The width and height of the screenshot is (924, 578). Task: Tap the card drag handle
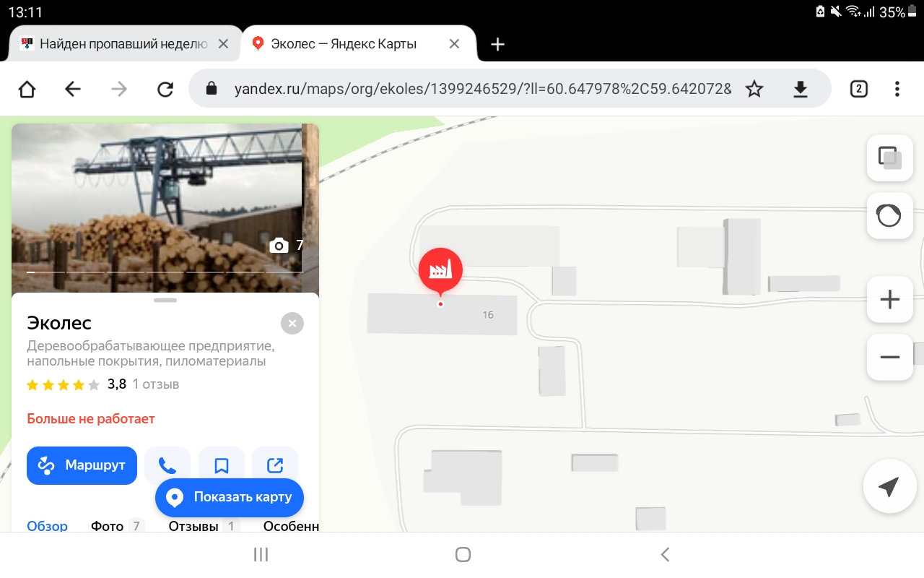click(165, 300)
